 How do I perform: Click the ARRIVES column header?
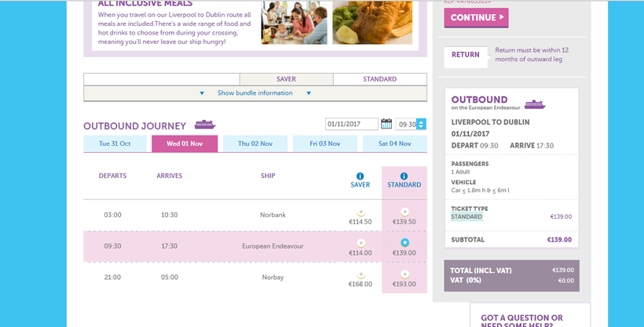(x=169, y=176)
